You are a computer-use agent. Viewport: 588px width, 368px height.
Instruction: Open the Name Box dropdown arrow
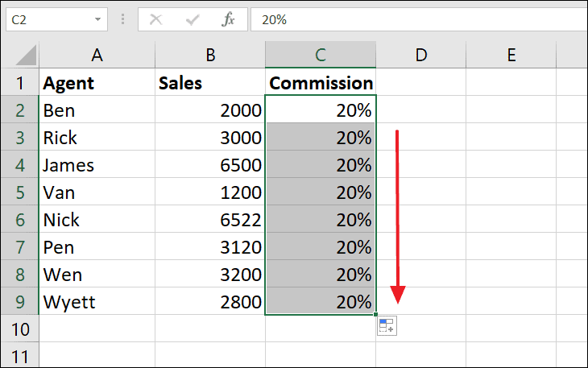pyautogui.click(x=98, y=19)
